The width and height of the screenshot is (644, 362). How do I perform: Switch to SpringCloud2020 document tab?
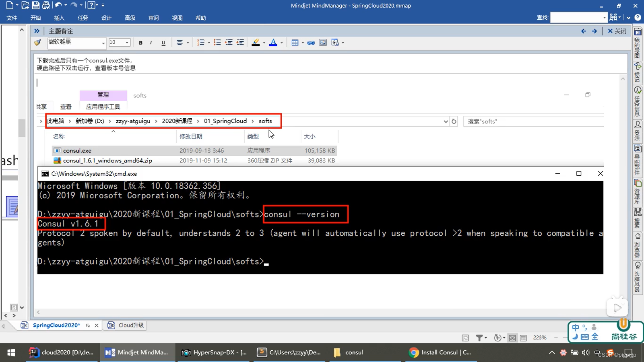(56, 325)
